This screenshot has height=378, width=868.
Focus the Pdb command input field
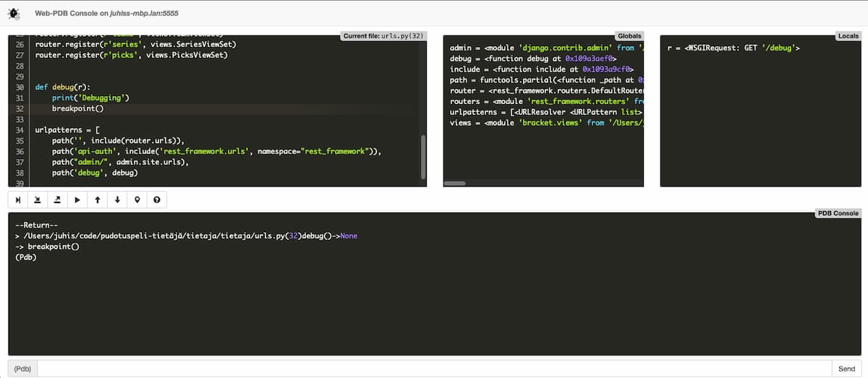434,369
